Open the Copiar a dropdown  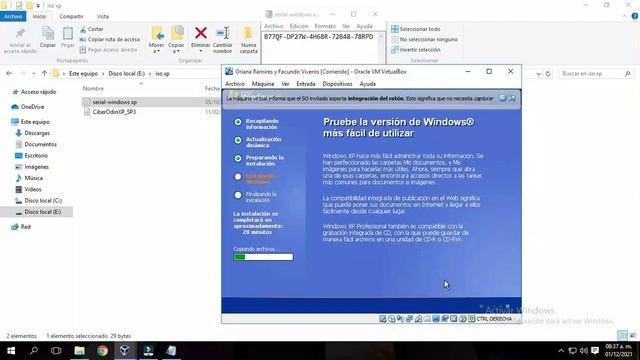[176, 48]
